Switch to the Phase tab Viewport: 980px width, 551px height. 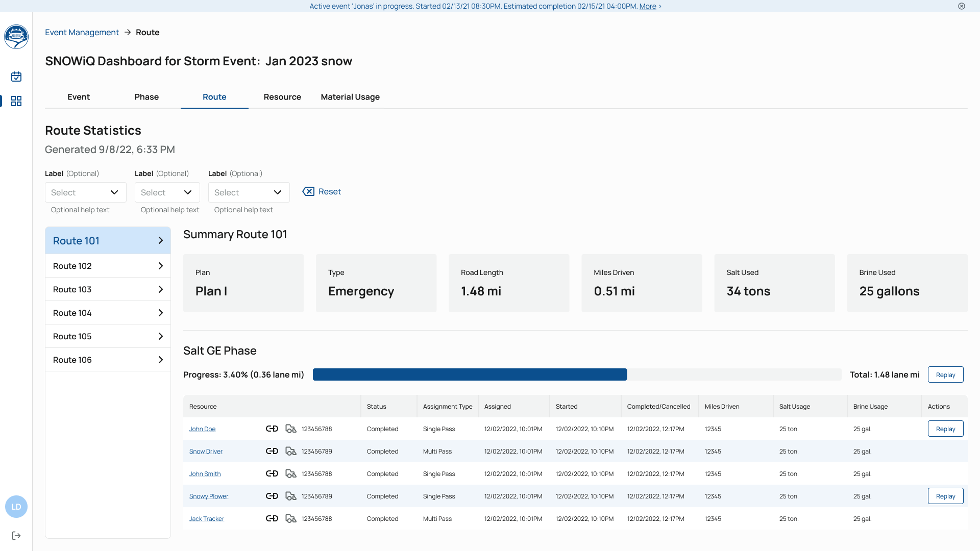[146, 97]
